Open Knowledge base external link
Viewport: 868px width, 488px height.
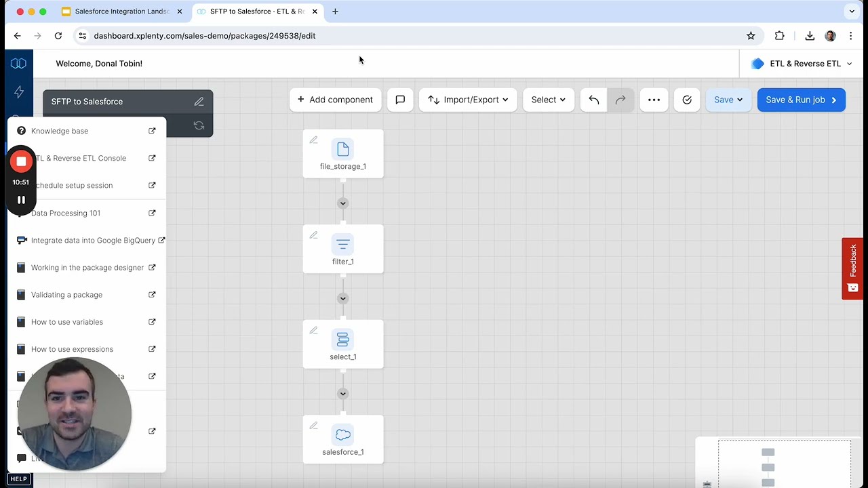[x=87, y=131]
